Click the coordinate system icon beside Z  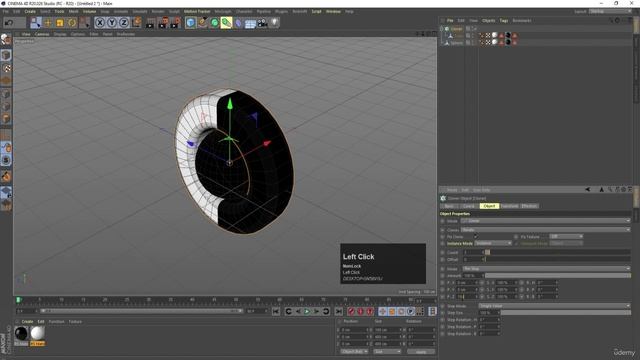pyautogui.click(x=136, y=22)
